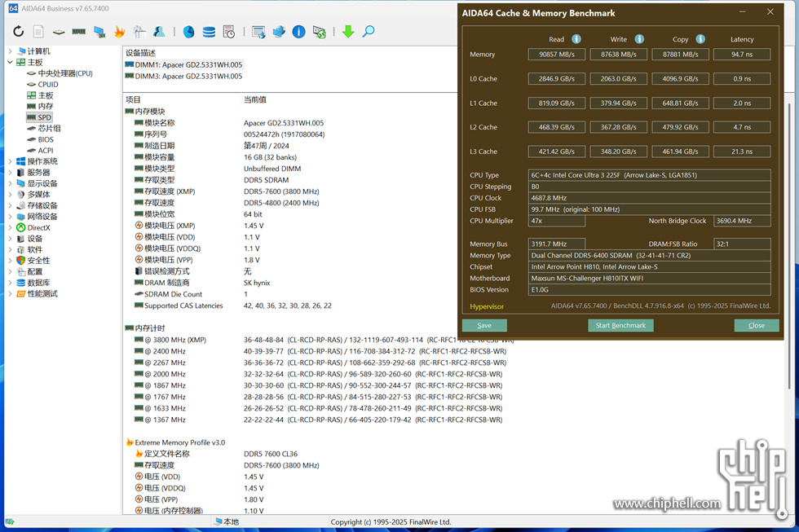
Task: Click the info icon next to Copy
Action: (x=700, y=39)
